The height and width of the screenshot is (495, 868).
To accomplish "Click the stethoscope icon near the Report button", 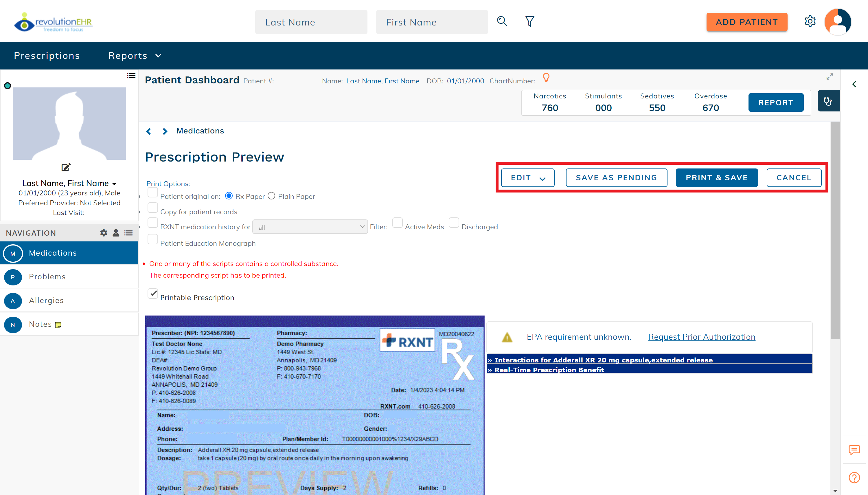I will pyautogui.click(x=828, y=101).
